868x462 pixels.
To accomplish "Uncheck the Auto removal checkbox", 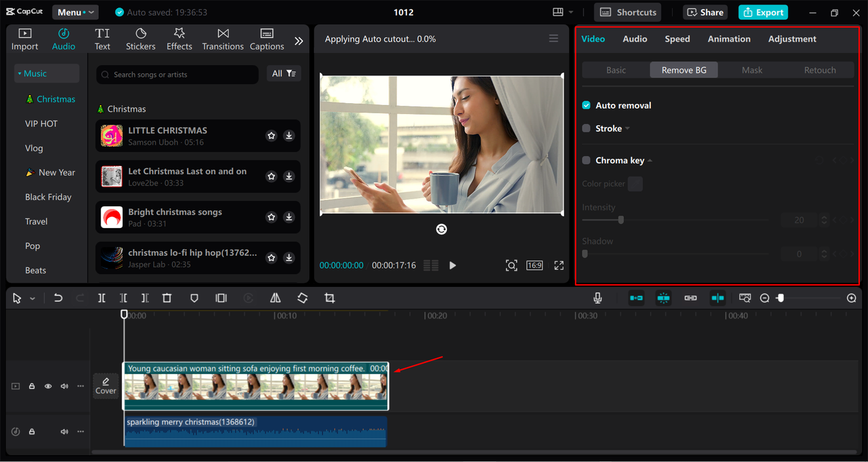I will (586, 105).
